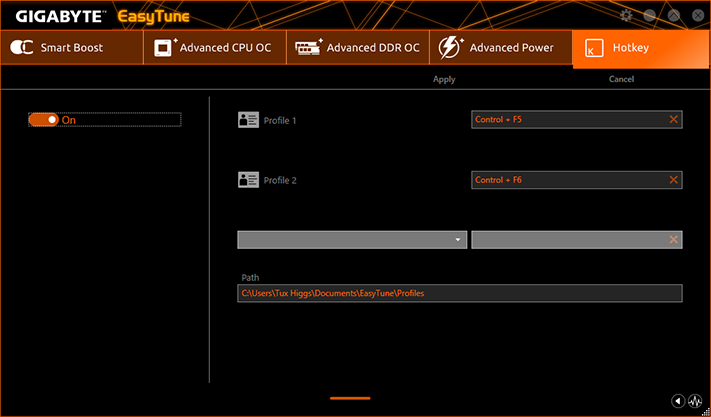This screenshot has width=711, height=417.
Task: Open settings gear in title bar
Action: point(626,15)
